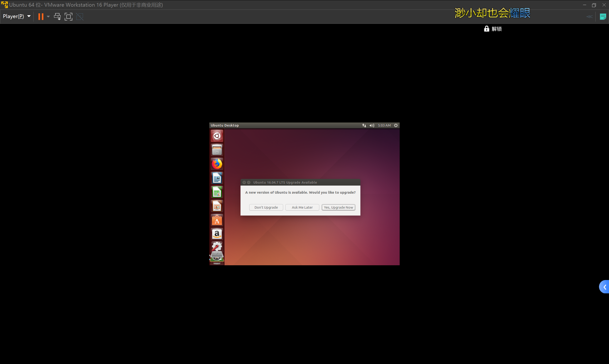609x364 pixels.
Task: Click Yes, Upgrade Now button
Action: [339, 207]
